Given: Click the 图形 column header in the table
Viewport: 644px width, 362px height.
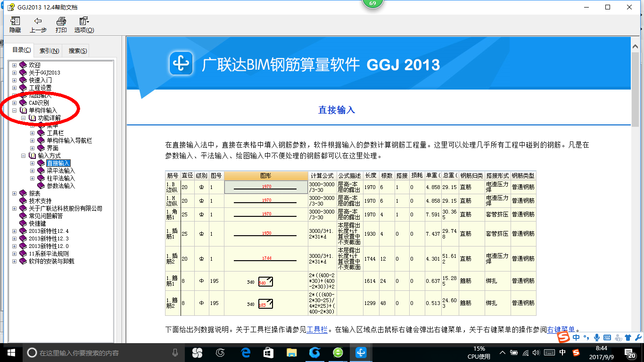Looking at the screenshot, I should pyautogui.click(x=266, y=175).
